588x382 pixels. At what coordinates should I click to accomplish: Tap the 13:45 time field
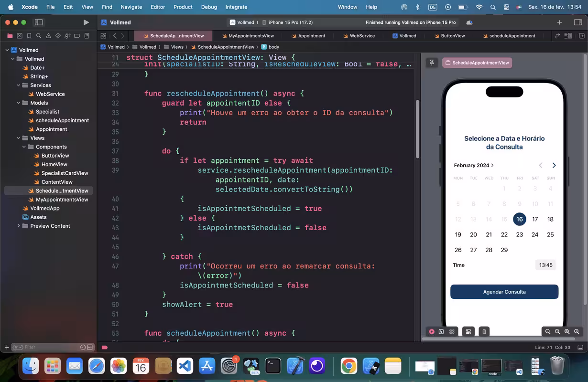point(545,265)
